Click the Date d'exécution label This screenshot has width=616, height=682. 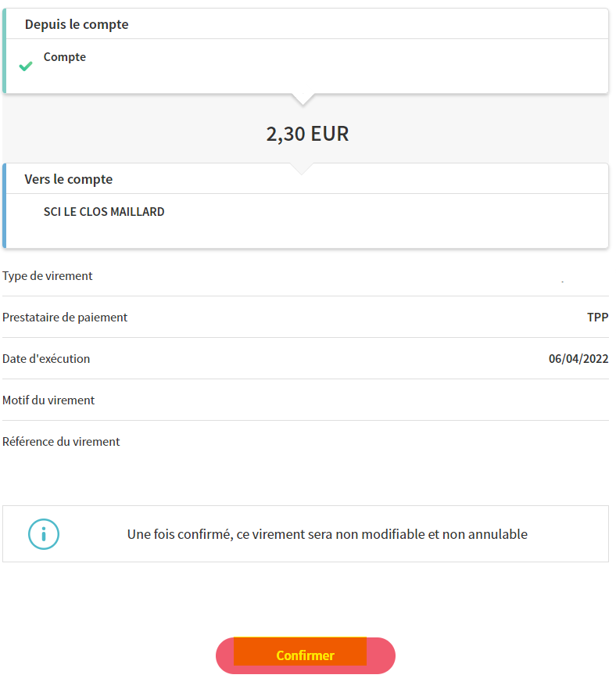46,359
